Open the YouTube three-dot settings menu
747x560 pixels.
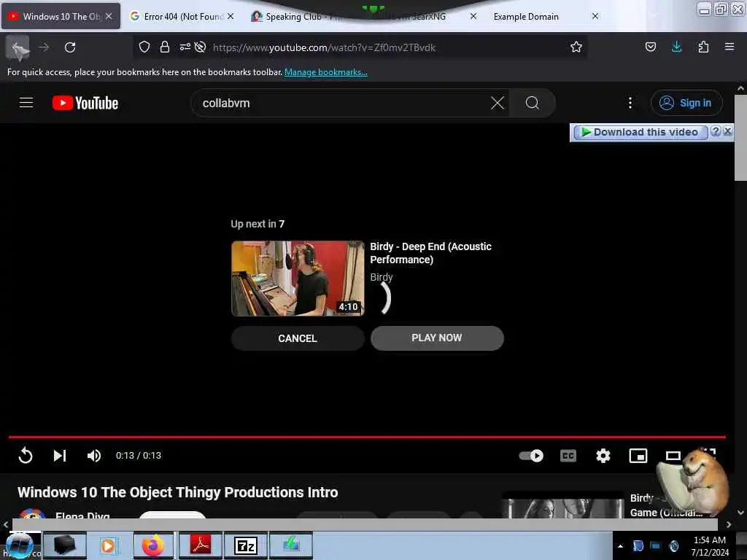(x=630, y=103)
